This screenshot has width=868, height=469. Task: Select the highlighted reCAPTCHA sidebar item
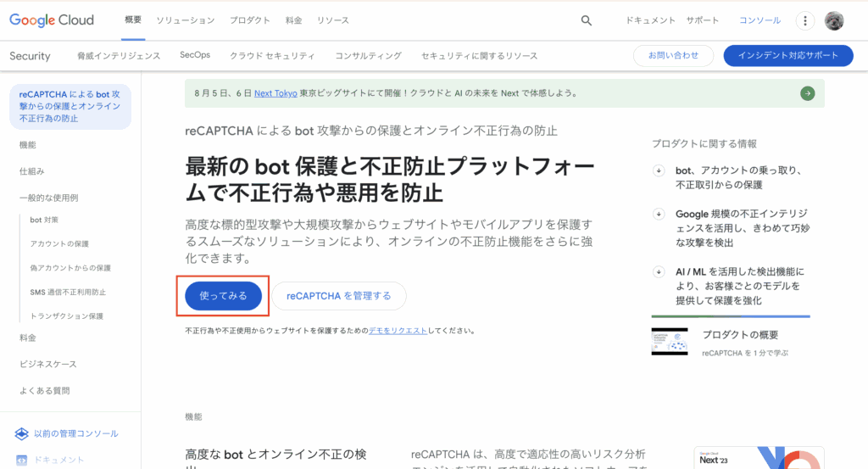70,106
